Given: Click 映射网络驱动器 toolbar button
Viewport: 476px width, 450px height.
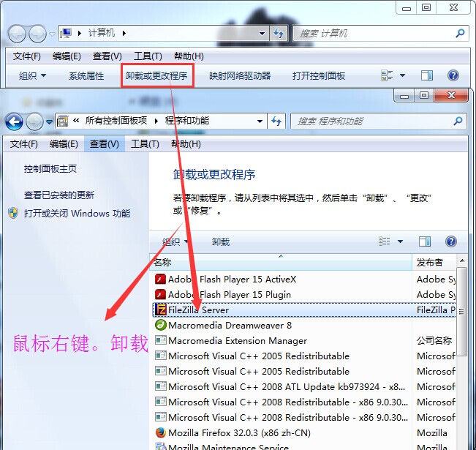Looking at the screenshot, I should tap(240, 75).
